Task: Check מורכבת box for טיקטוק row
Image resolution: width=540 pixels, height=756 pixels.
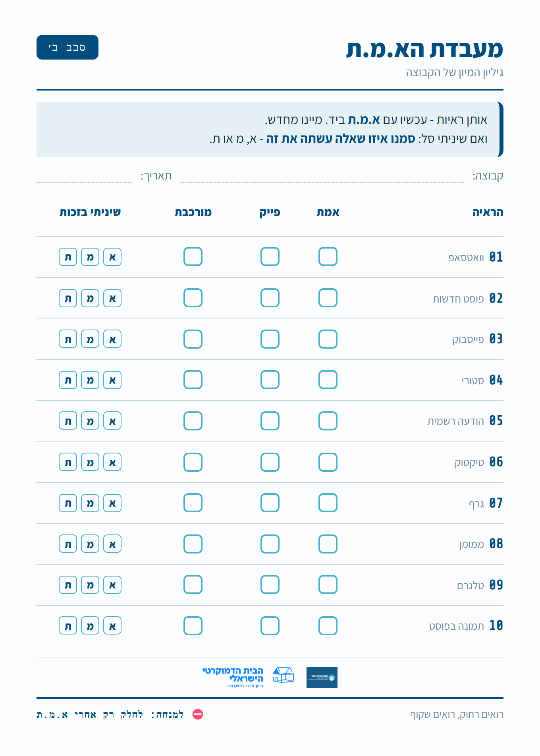Action: point(193,462)
